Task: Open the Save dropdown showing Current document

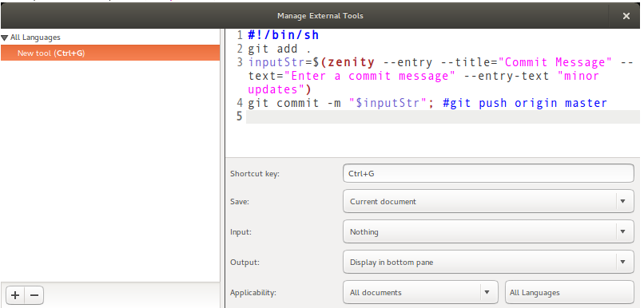Action: coord(488,201)
